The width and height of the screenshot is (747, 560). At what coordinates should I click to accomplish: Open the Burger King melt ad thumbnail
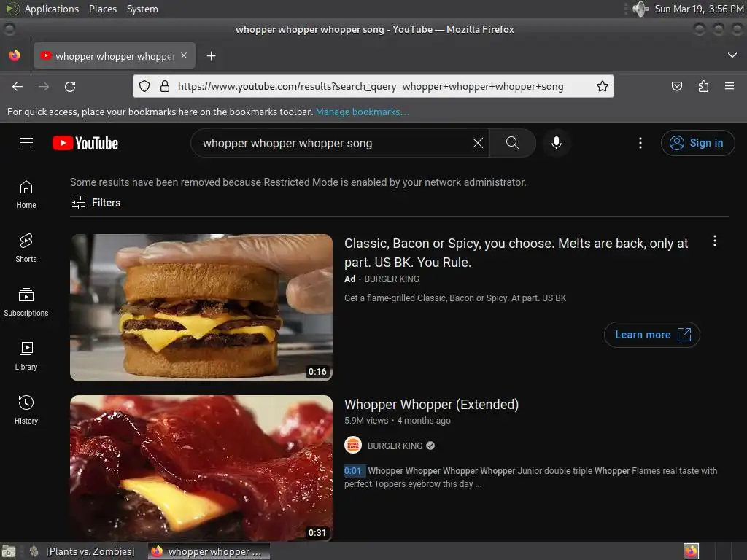pyautogui.click(x=201, y=308)
